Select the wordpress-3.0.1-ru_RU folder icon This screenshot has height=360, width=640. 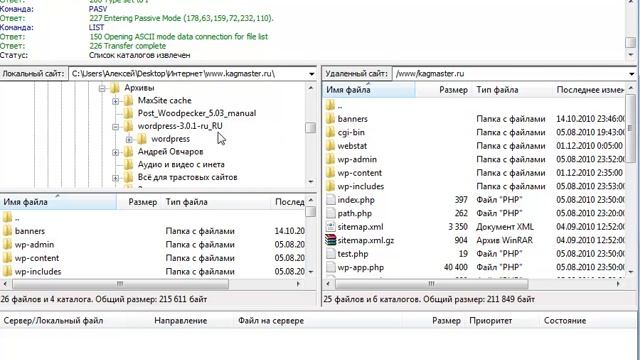click(x=128, y=126)
